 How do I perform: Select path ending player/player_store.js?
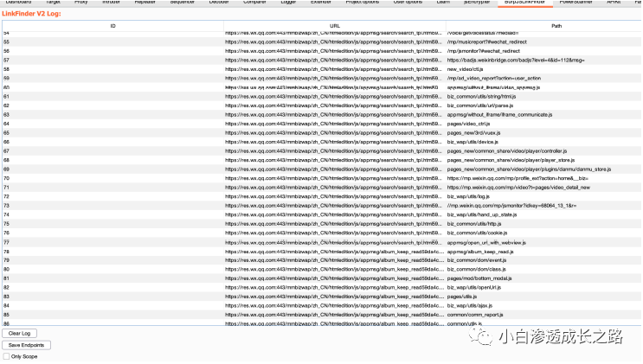pyautogui.click(x=511, y=160)
